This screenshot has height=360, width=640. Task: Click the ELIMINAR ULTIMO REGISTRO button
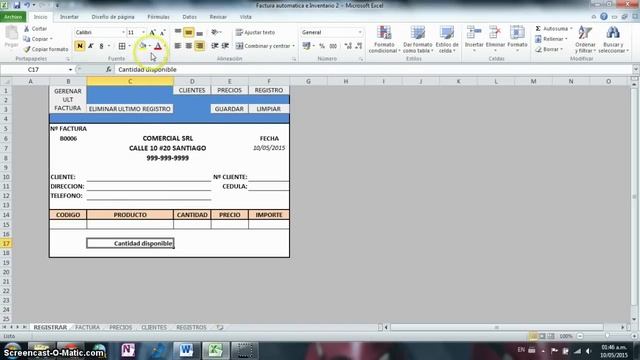click(x=130, y=109)
